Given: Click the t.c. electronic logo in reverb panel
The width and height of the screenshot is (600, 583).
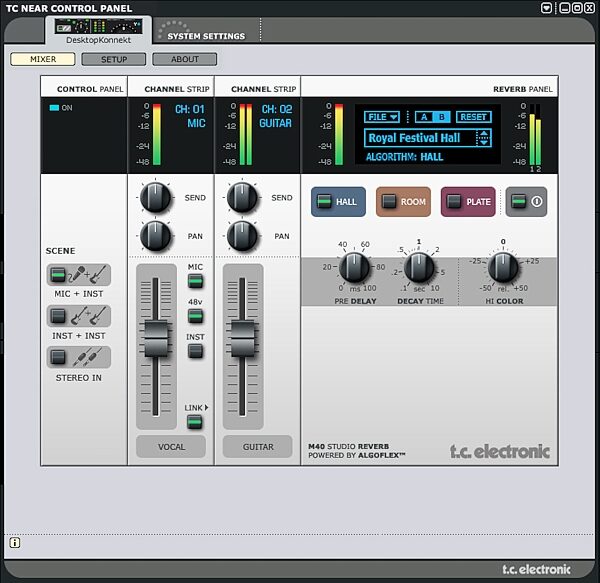Looking at the screenshot, I should click(x=500, y=451).
